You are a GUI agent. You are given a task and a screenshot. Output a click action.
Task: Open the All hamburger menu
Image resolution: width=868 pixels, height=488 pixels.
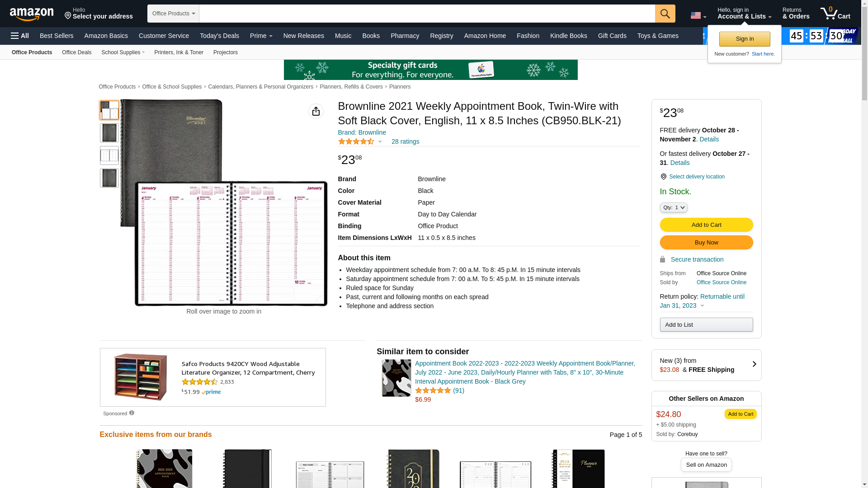click(x=20, y=36)
